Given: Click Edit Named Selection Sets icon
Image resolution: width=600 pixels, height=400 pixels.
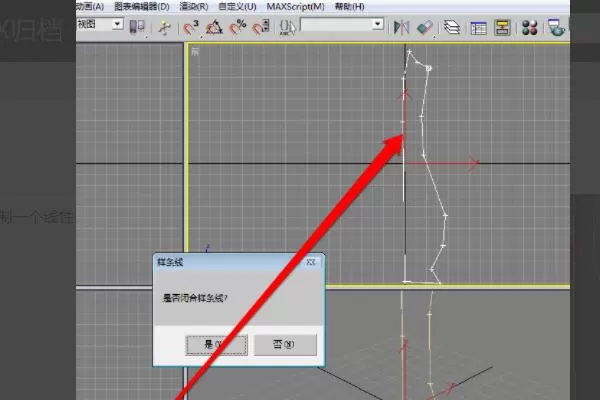Looking at the screenshot, I should [x=287, y=27].
